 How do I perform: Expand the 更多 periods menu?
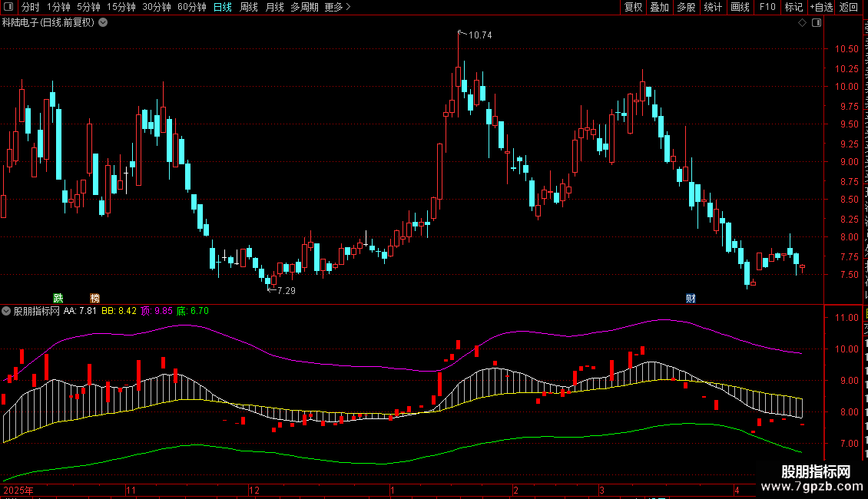pyautogui.click(x=338, y=7)
